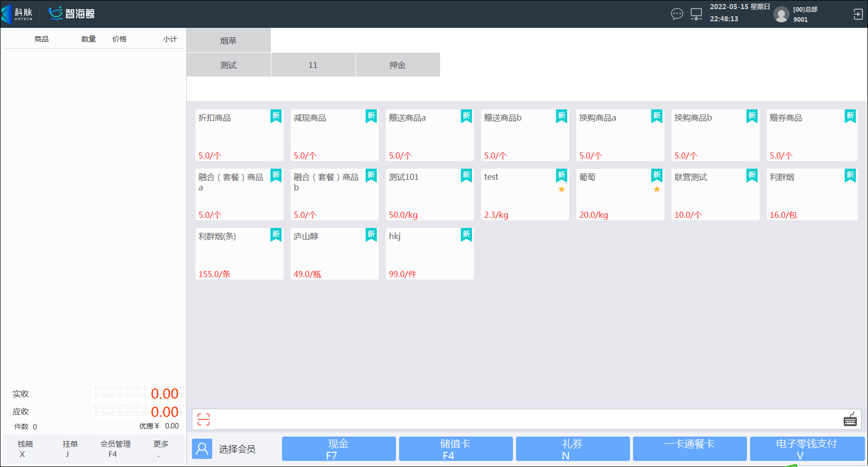Open the 11 subcategory tab

coord(313,65)
